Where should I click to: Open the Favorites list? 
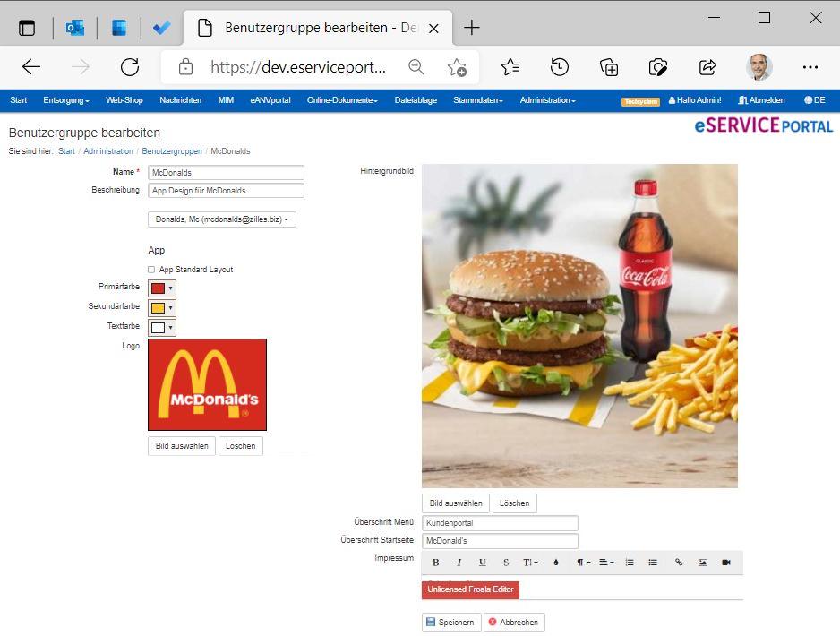(510, 67)
